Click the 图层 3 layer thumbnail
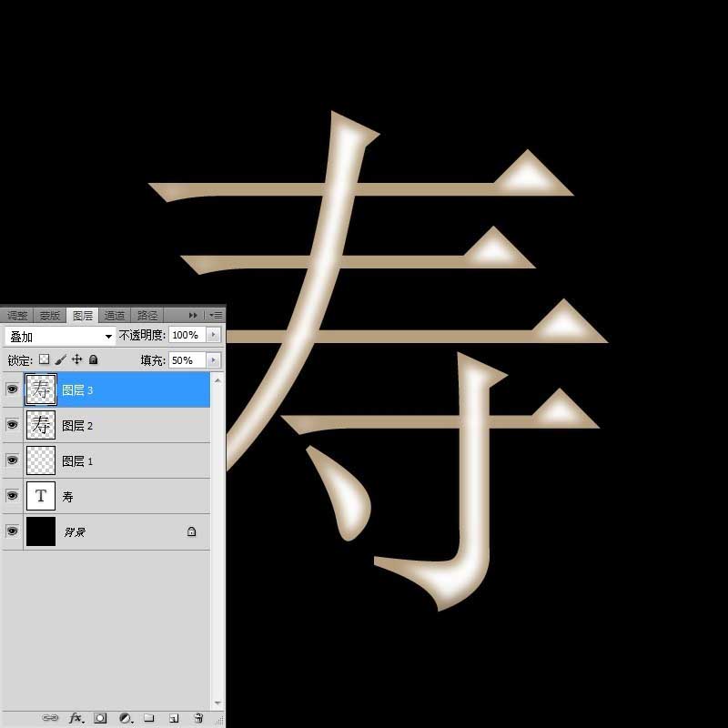 point(41,389)
